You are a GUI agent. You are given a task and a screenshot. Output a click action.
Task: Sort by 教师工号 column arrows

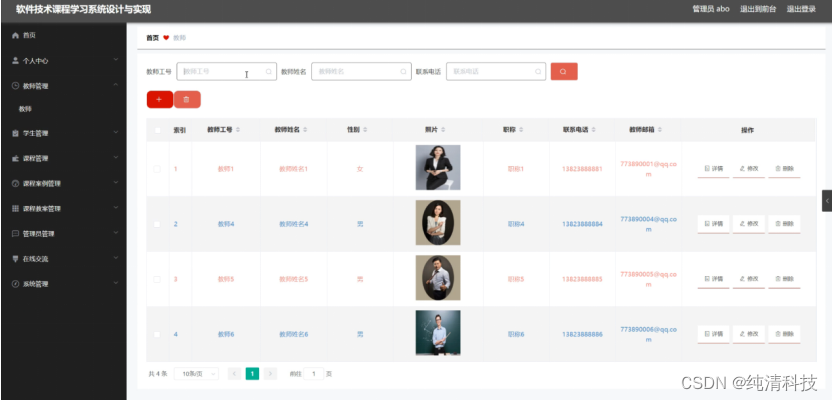tap(238, 130)
